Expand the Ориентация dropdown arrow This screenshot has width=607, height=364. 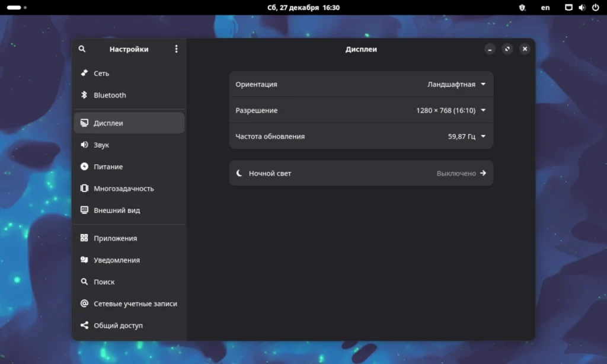[483, 84]
